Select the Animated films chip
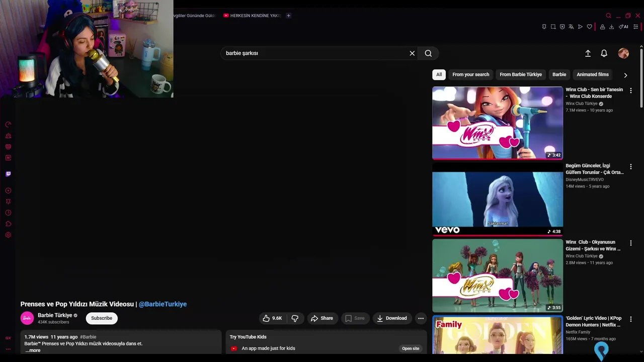 coord(593,74)
